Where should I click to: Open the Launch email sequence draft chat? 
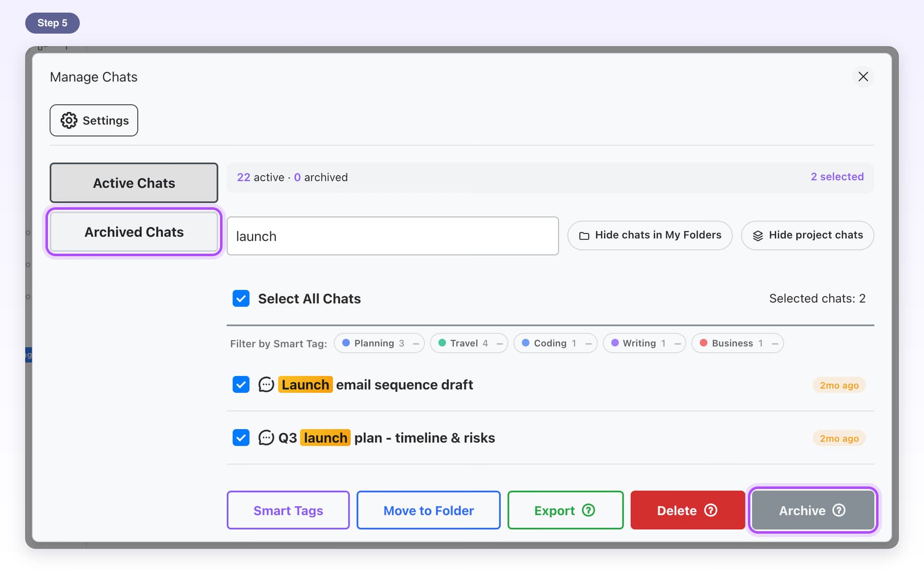376,385
